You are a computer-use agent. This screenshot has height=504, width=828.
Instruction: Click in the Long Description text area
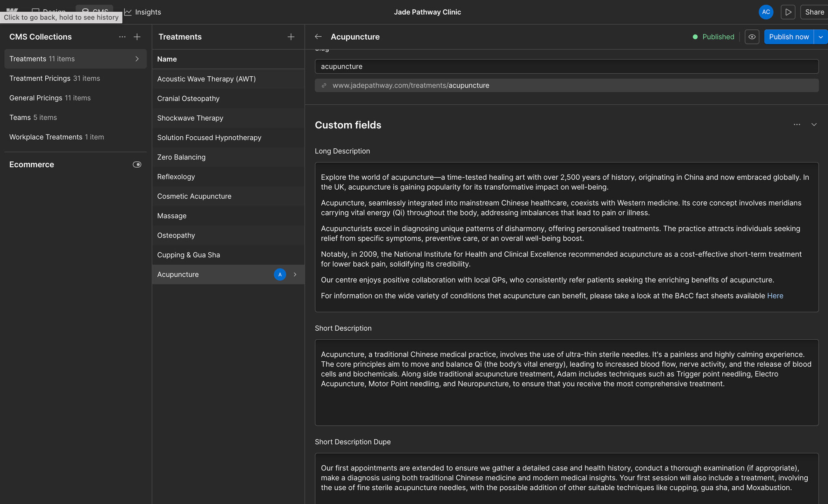coord(567,237)
